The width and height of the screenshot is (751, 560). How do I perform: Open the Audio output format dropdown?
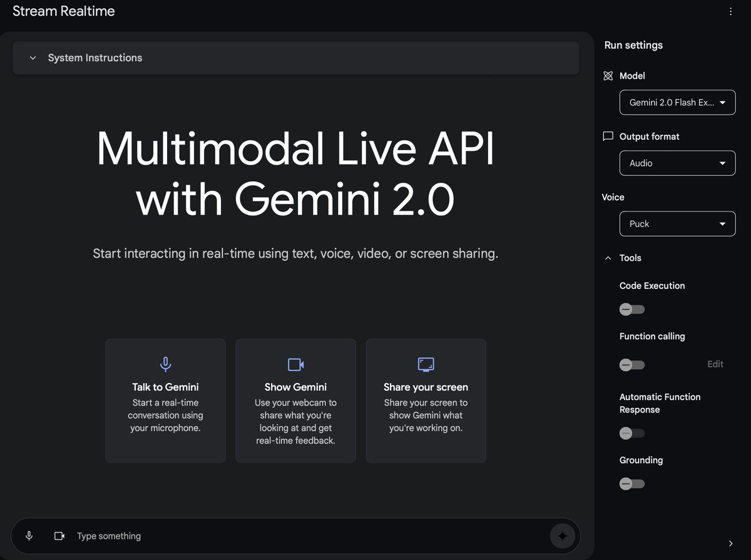tap(677, 163)
